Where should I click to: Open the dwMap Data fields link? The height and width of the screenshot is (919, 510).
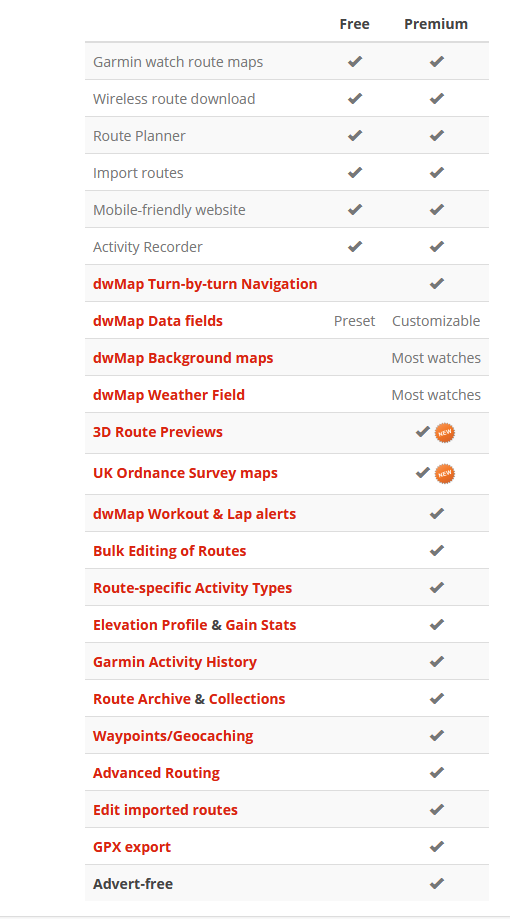(x=158, y=321)
